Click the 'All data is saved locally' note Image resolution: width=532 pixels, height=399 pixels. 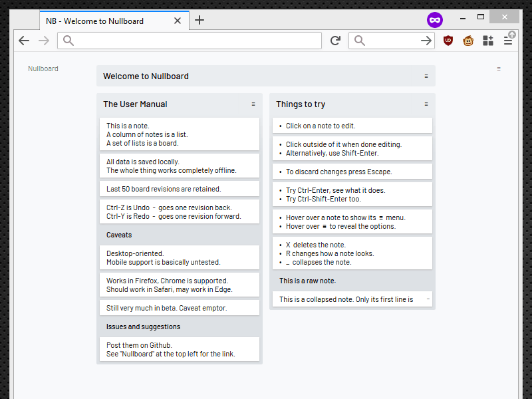pyautogui.click(x=180, y=166)
